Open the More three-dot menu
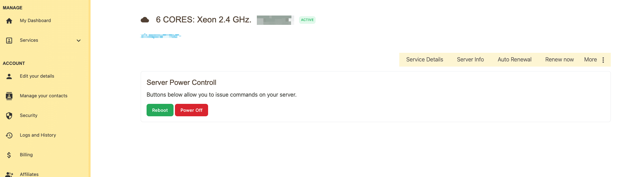Screen dimensions: 644x177 tap(603, 60)
